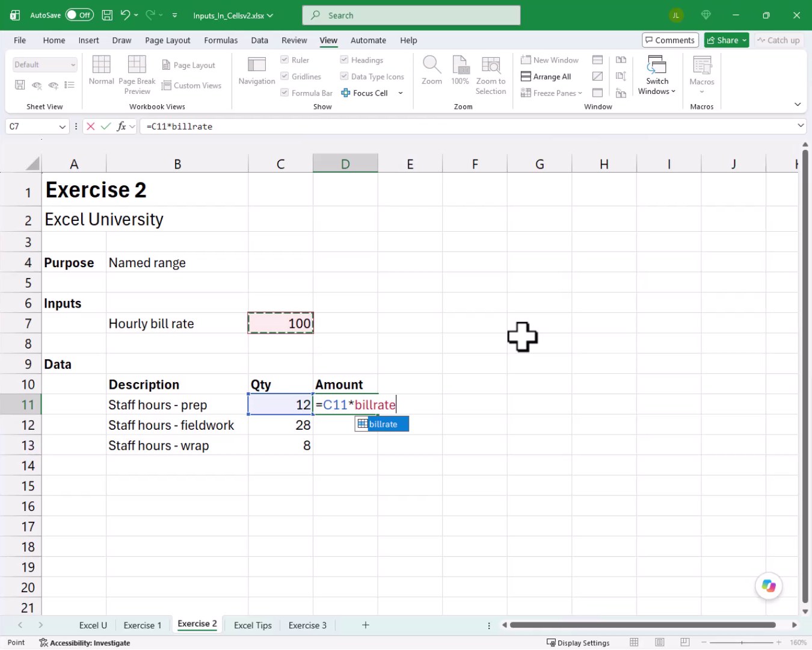Open the Navigation pane

coord(257,70)
